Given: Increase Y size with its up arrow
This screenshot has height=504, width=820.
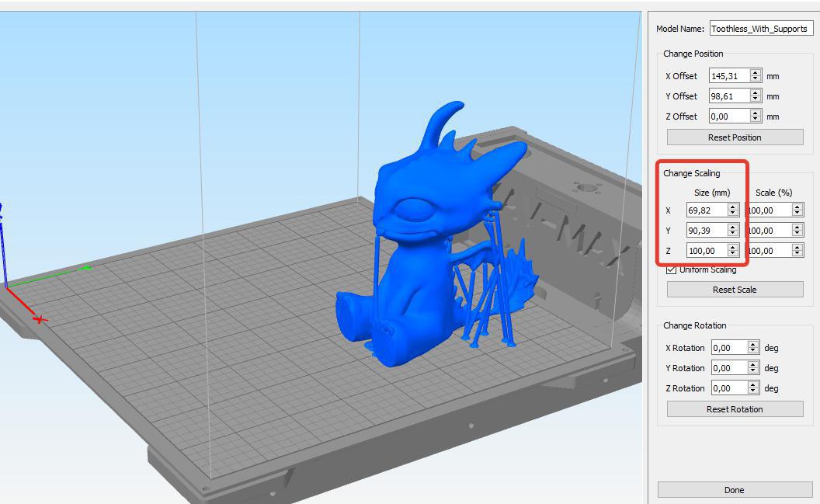Looking at the screenshot, I should [733, 228].
